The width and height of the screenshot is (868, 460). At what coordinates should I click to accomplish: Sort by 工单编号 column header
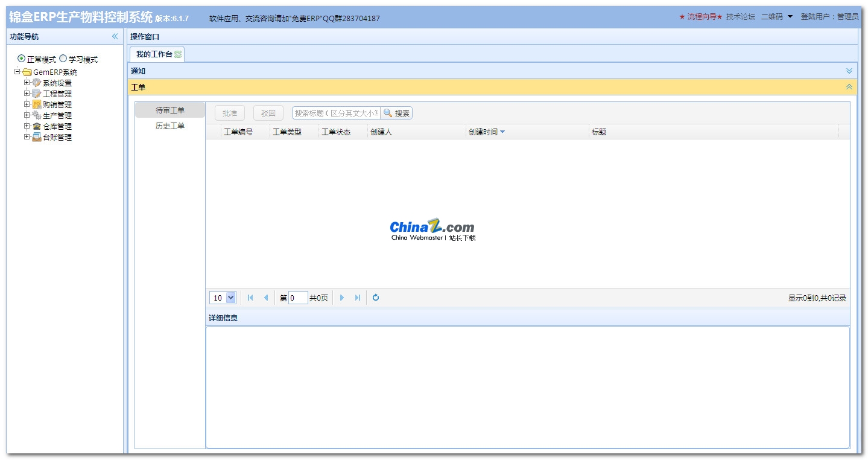click(x=246, y=132)
